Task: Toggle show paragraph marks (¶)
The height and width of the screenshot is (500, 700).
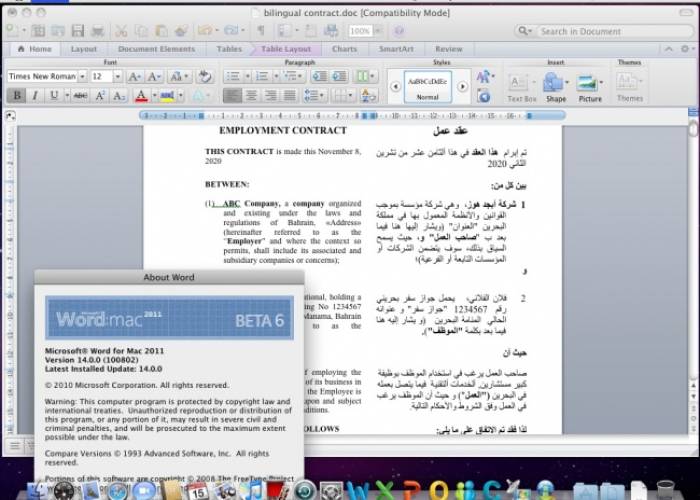Action: click(261, 30)
